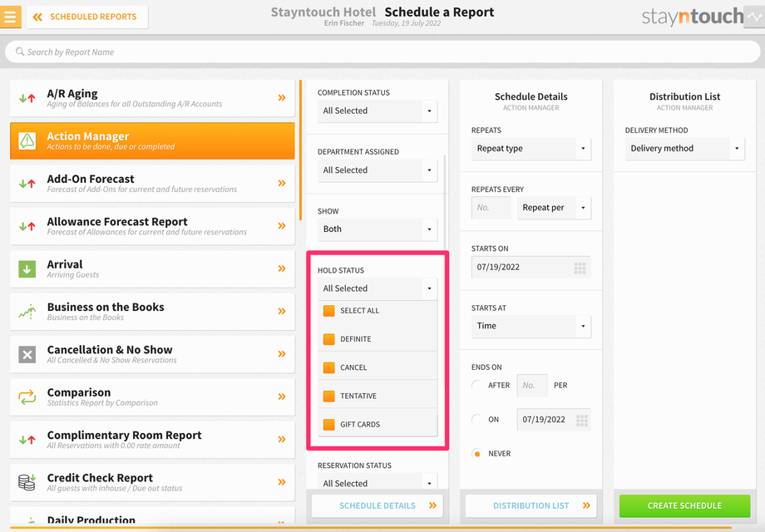Screen dimensions: 765x532
Task: Click the Arrival row double-chevron icon
Action: click(x=282, y=268)
